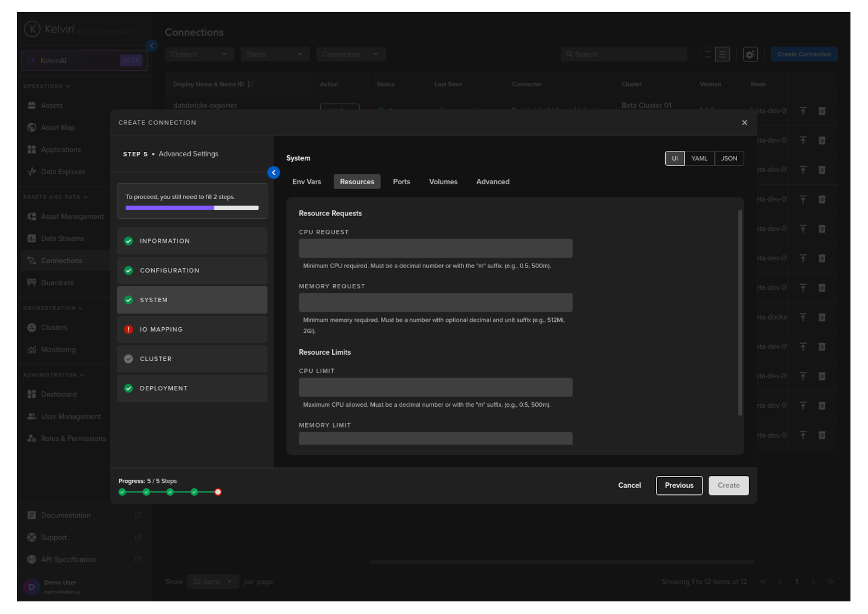Switch the editor view to JSON

(729, 158)
